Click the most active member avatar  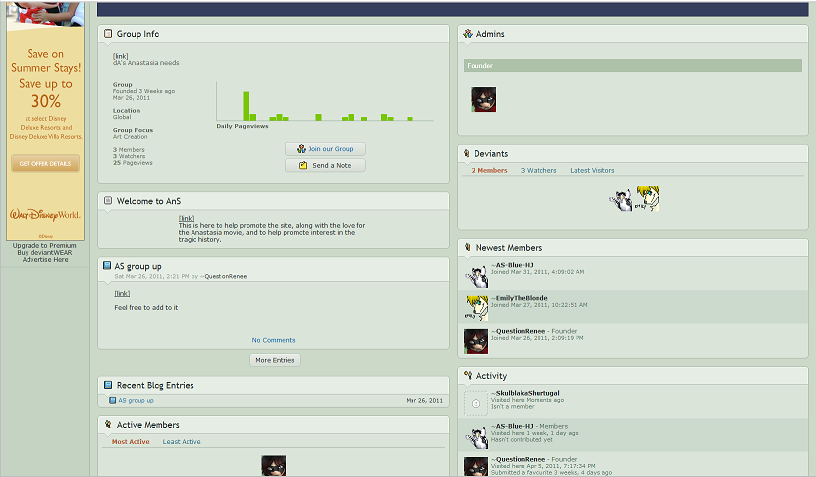274,466
